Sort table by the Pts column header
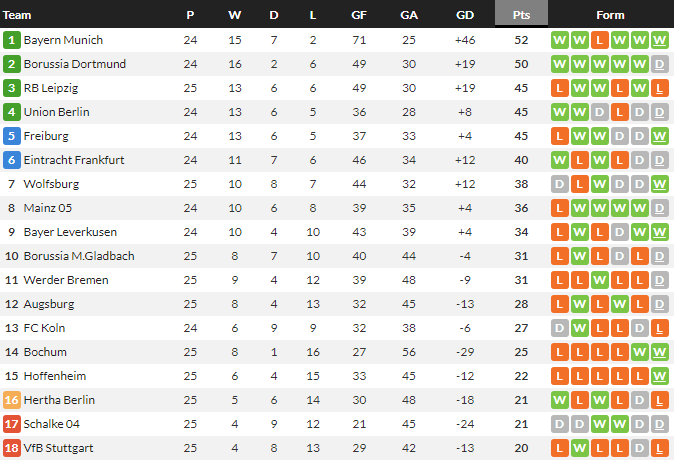Image resolution: width=674 pixels, height=460 pixels. pos(521,15)
